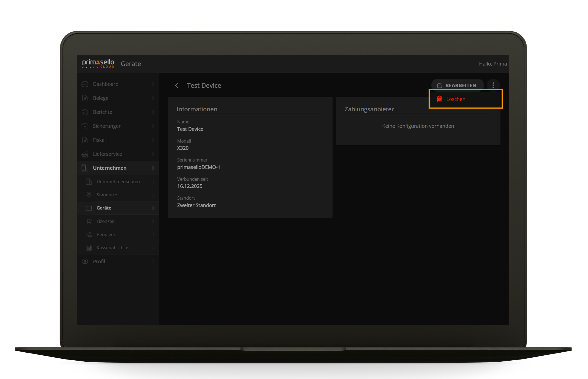The image size is (588, 379).
Task: Click the red trash can icon
Action: tap(439, 99)
